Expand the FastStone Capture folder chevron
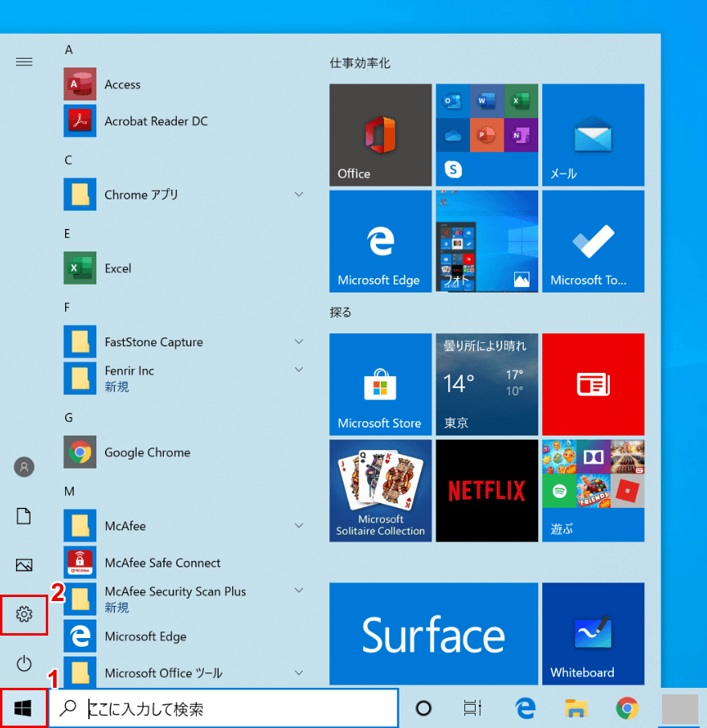Viewport: 707px width, 728px height. (x=299, y=342)
